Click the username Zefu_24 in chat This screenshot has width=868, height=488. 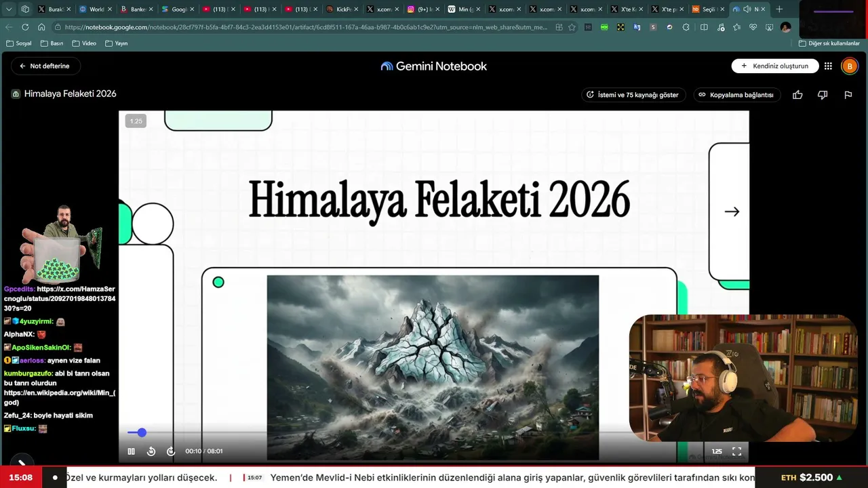tap(18, 415)
